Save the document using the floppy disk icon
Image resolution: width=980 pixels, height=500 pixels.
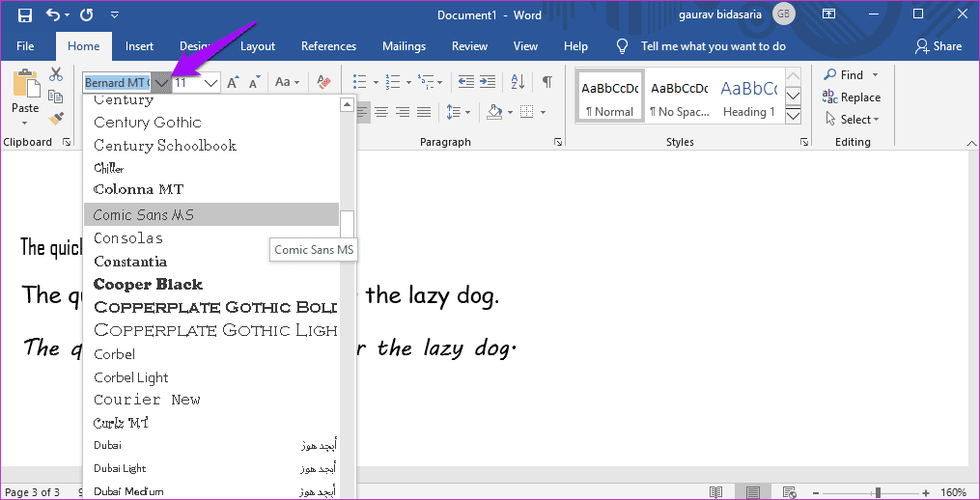[25, 15]
